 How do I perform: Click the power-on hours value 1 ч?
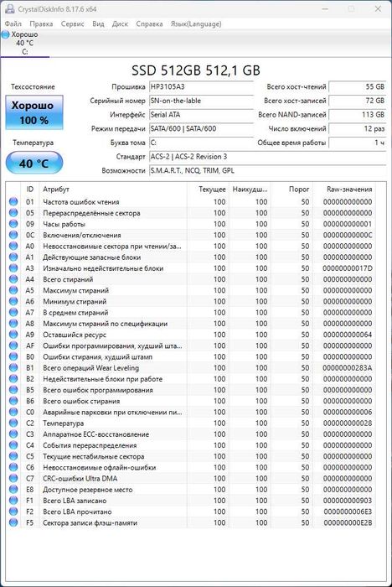tap(357, 143)
